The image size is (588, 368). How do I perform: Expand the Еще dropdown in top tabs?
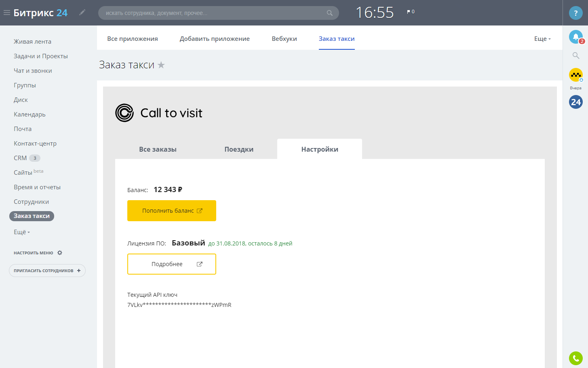[x=542, y=39]
